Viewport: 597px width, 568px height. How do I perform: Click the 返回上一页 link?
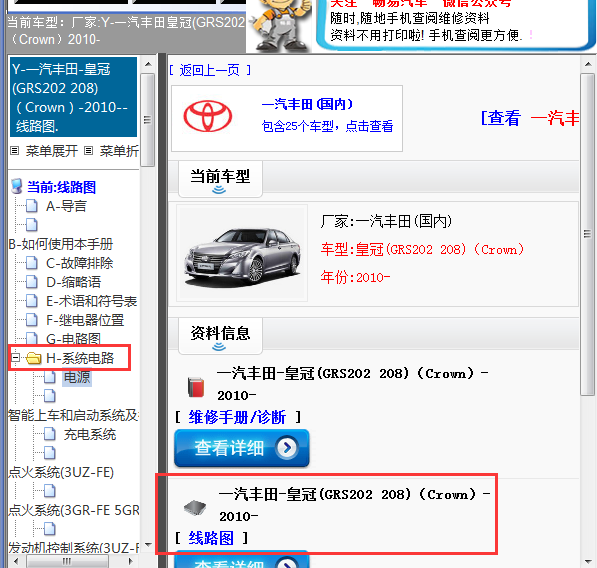tap(209, 70)
